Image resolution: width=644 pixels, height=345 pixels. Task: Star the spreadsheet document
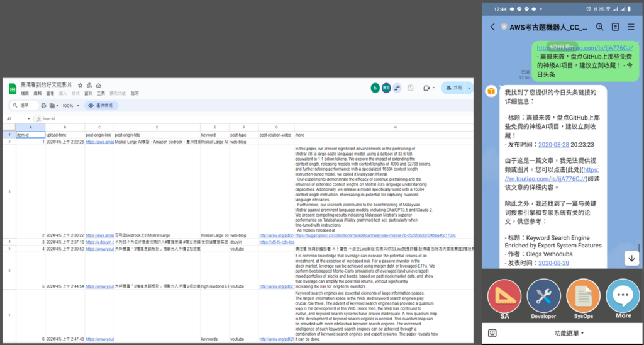tap(80, 85)
